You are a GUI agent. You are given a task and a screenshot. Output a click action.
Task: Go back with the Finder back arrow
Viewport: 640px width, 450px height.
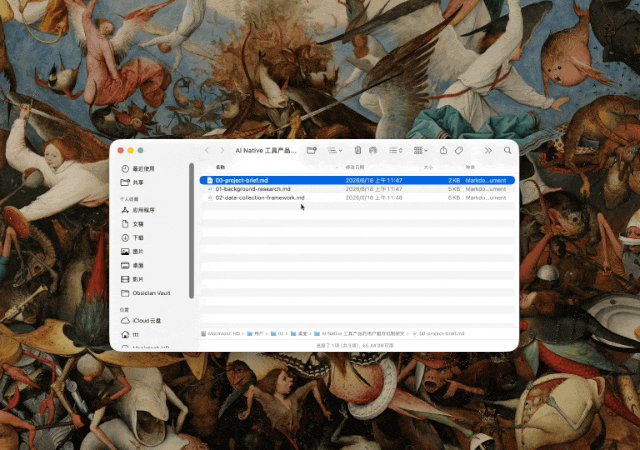[x=207, y=150]
